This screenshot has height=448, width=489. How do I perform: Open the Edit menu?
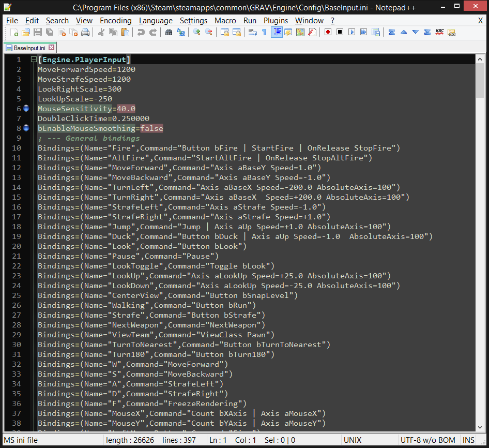pyautogui.click(x=32, y=21)
